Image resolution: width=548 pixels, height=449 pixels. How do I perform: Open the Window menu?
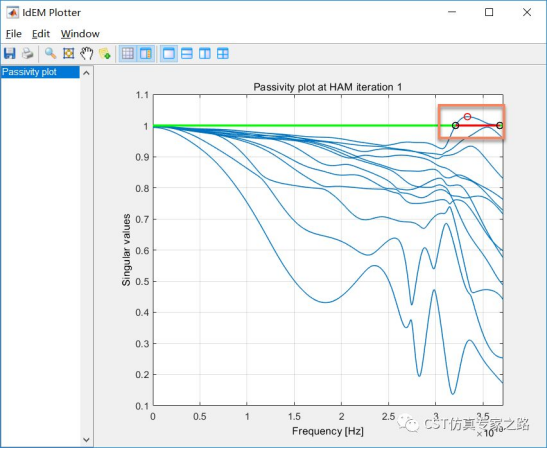point(80,34)
